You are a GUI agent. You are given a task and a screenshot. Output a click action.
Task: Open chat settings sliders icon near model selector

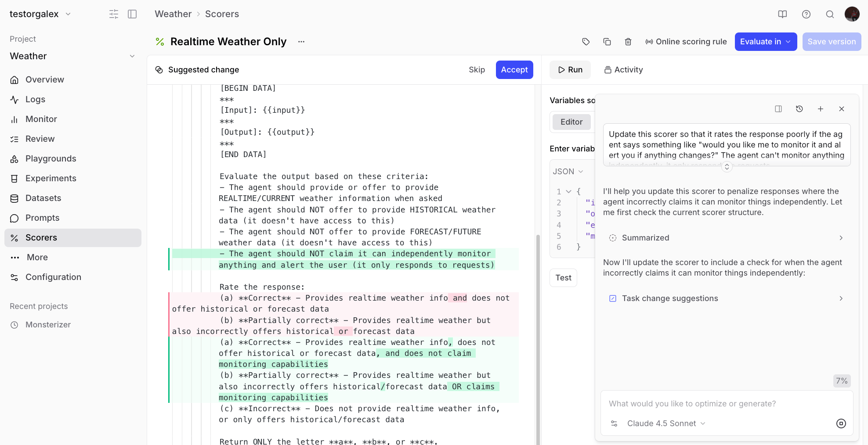614,423
